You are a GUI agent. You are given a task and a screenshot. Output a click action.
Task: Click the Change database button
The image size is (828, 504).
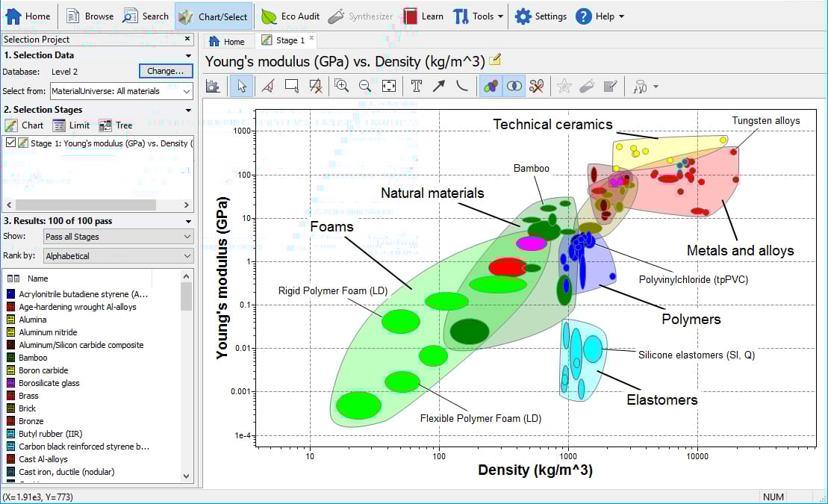[166, 71]
